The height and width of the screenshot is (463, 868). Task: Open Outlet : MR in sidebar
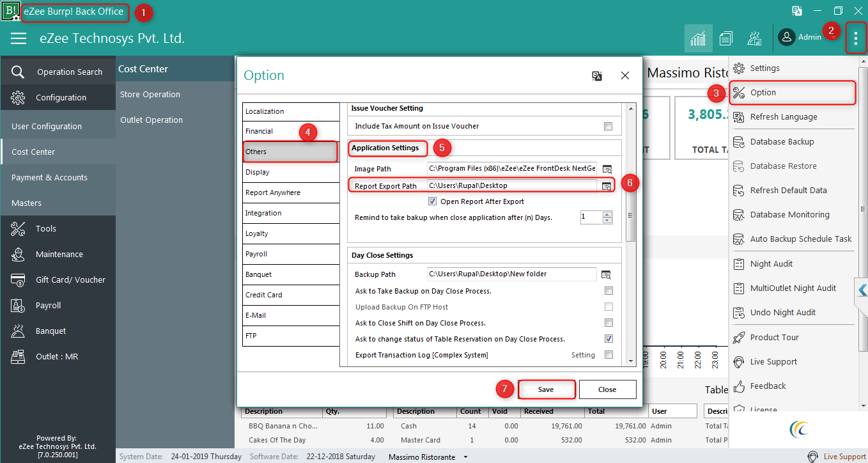tap(58, 356)
